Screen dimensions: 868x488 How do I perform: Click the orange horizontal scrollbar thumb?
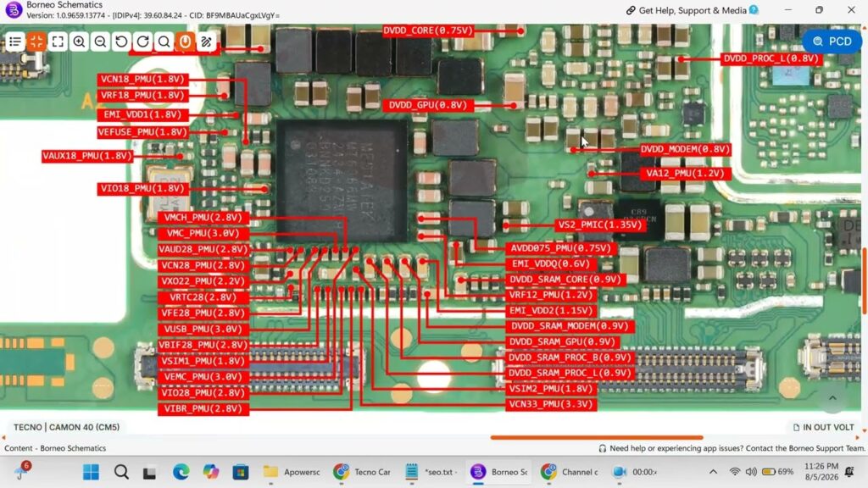(x=596, y=437)
